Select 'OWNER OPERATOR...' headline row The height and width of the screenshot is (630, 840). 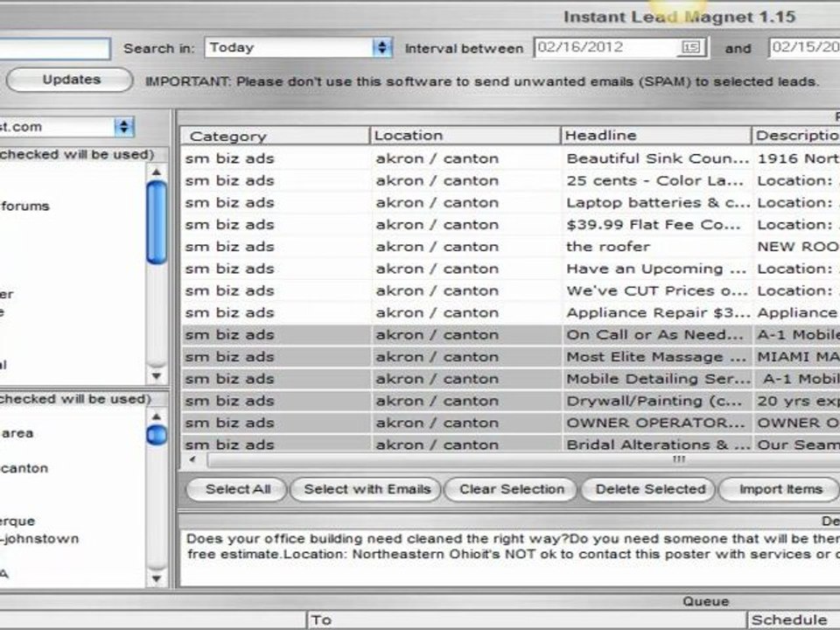[x=510, y=423]
